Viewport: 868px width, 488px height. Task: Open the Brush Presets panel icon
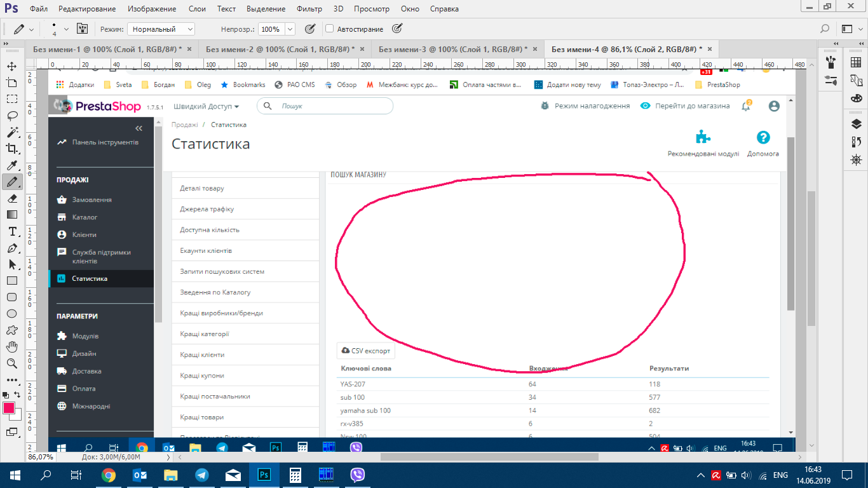point(830,62)
